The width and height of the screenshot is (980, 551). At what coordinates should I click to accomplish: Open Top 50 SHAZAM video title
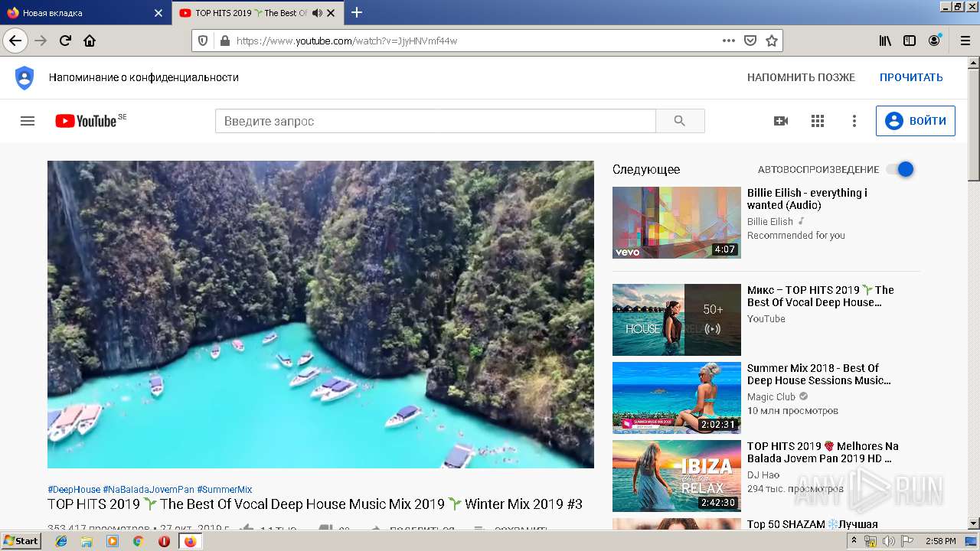(x=812, y=524)
